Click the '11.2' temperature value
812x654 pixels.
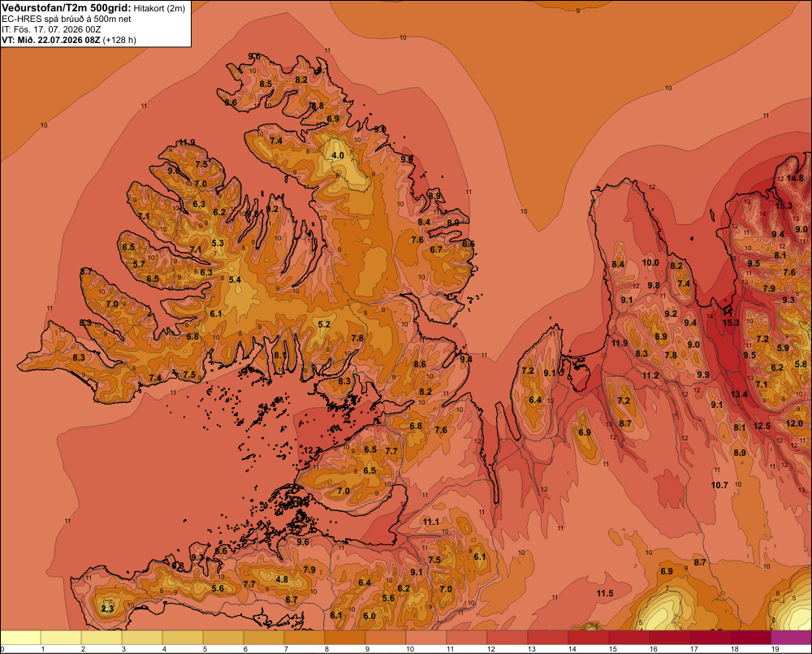pyautogui.click(x=650, y=375)
